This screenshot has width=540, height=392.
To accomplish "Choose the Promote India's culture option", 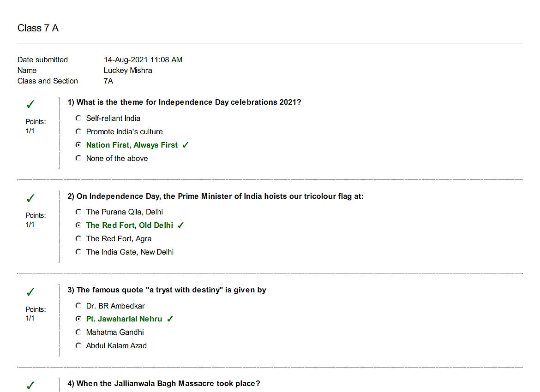I will tap(78, 131).
